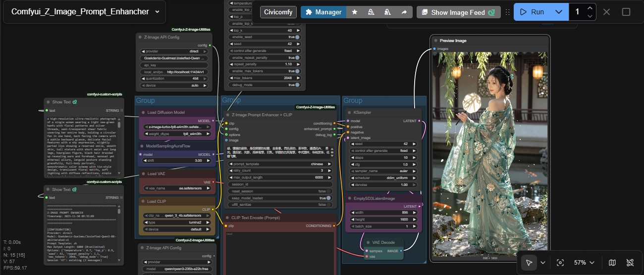Collapse VAE Decode node title dot
This screenshot has height=275, width=644.
368,242
